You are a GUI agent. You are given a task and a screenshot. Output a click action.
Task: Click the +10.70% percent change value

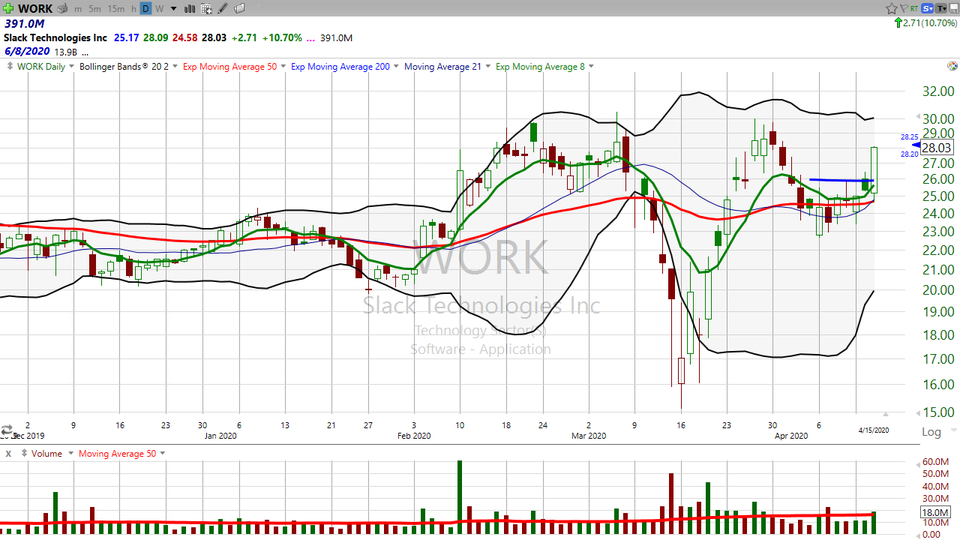coord(282,38)
